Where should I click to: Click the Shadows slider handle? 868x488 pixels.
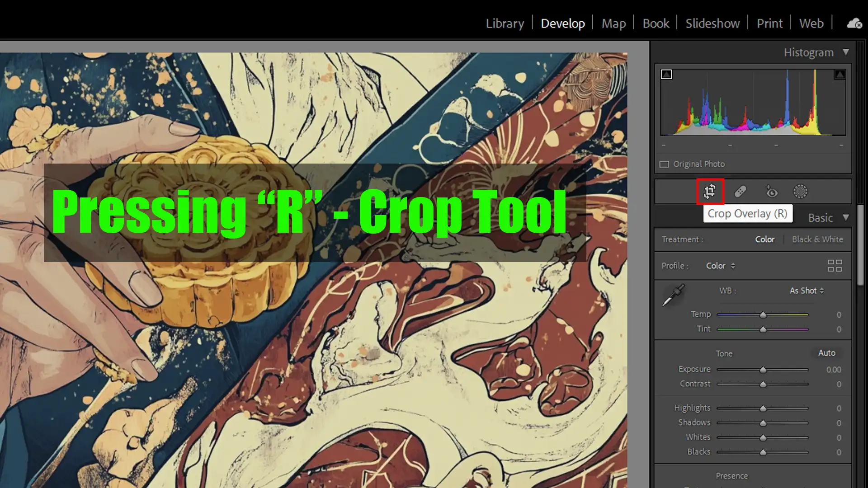[x=763, y=423]
